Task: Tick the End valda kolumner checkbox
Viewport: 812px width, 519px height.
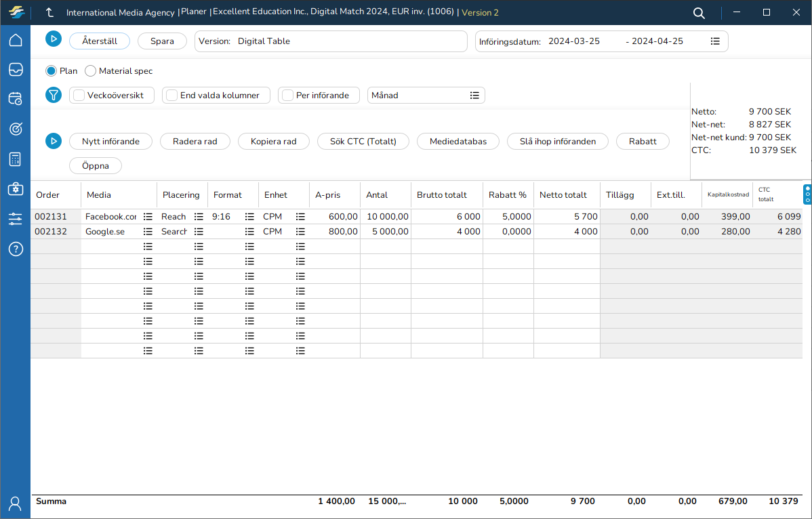Action: coord(172,96)
